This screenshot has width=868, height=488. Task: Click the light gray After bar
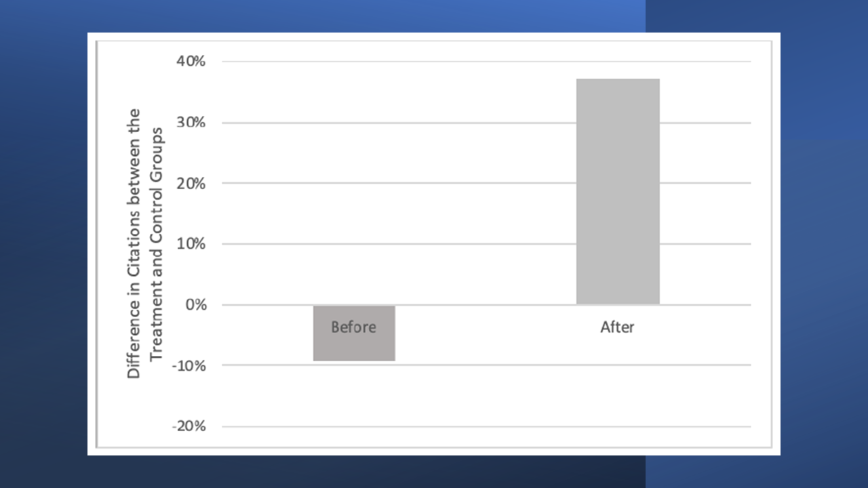pyautogui.click(x=618, y=192)
